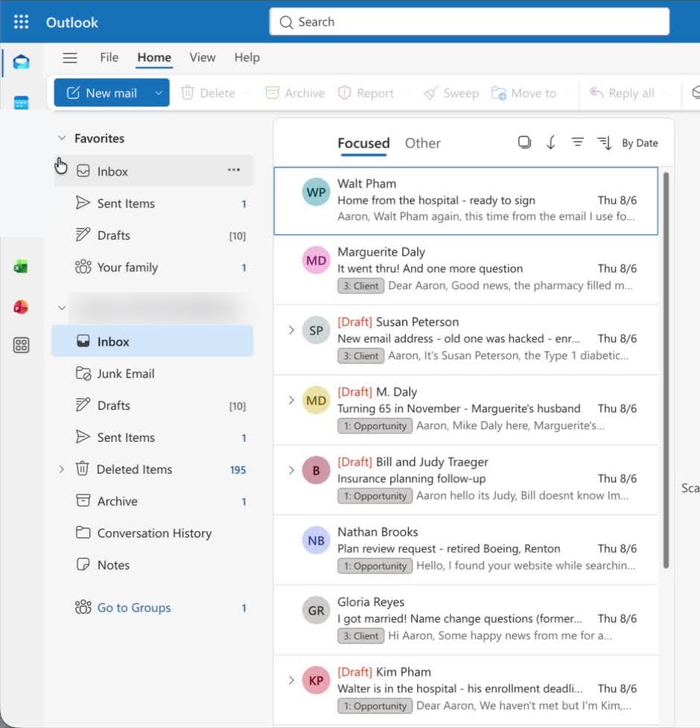The width and height of the screenshot is (700, 728).
Task: Click the B avatar of Bill and Judy Traeger
Action: click(316, 470)
